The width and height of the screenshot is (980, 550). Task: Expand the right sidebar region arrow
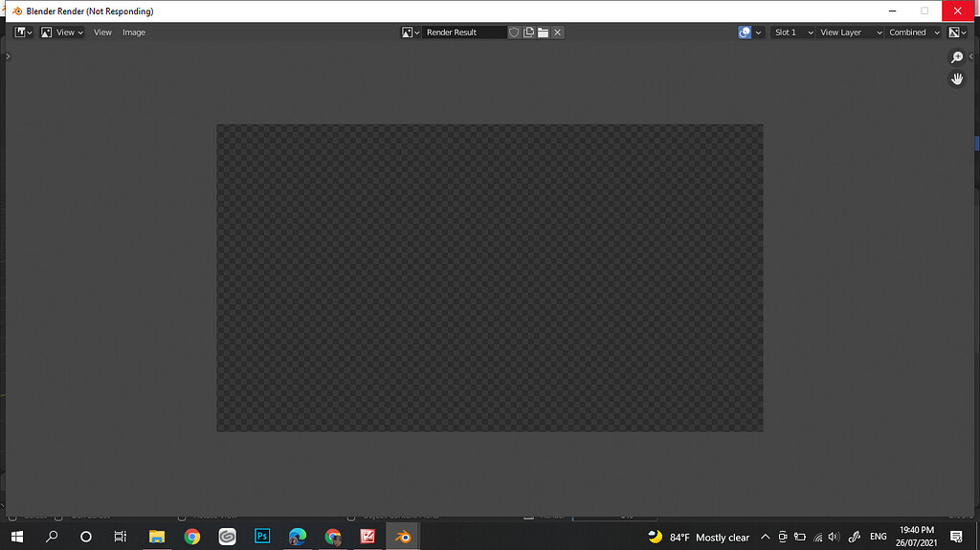click(x=970, y=56)
